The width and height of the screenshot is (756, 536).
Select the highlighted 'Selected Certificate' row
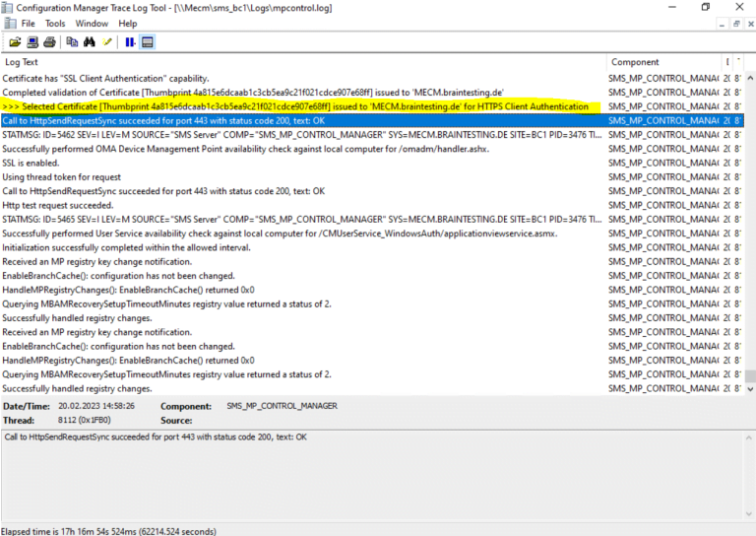click(x=372, y=106)
